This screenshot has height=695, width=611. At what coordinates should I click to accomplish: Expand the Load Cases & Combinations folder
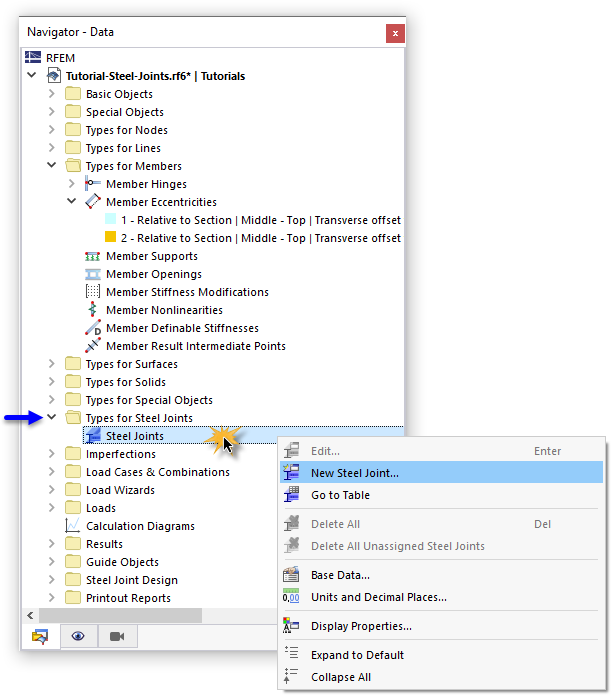tap(52, 472)
